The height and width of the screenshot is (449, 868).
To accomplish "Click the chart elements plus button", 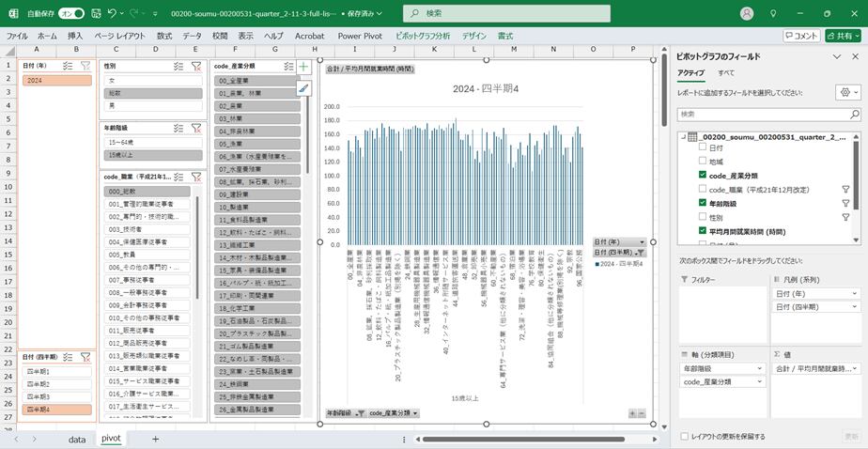I will coord(303,68).
